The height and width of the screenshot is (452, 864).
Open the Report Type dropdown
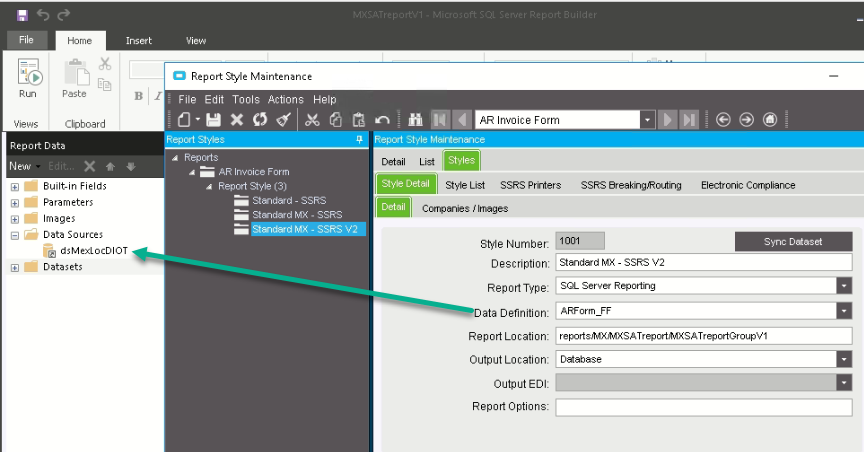click(845, 286)
